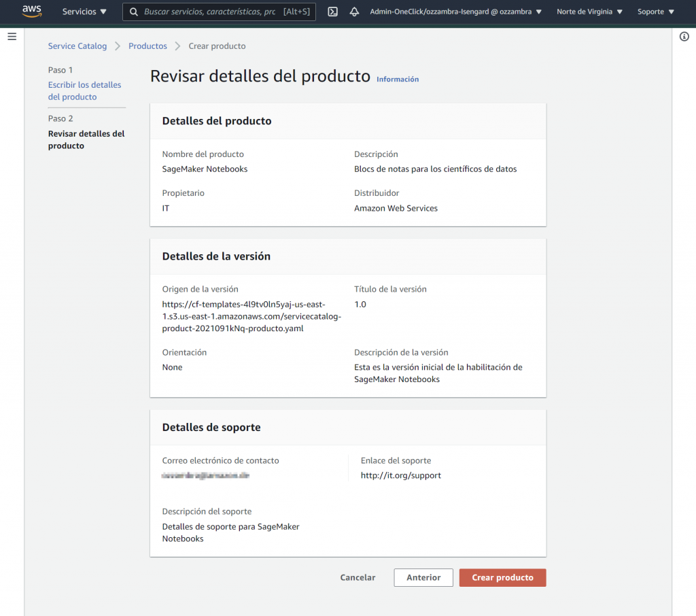The image size is (696, 616).
Task: Click the Crear producto button
Action: click(x=502, y=577)
